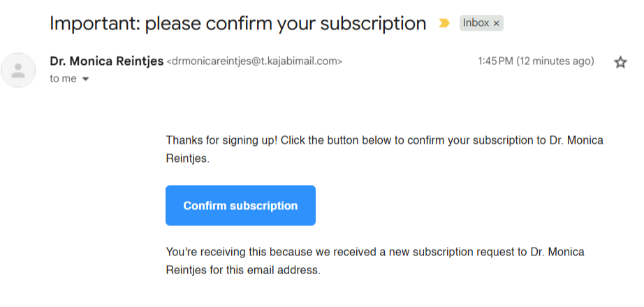Click the sender's profile avatar
This screenshot has width=644, height=307.
tap(20, 70)
